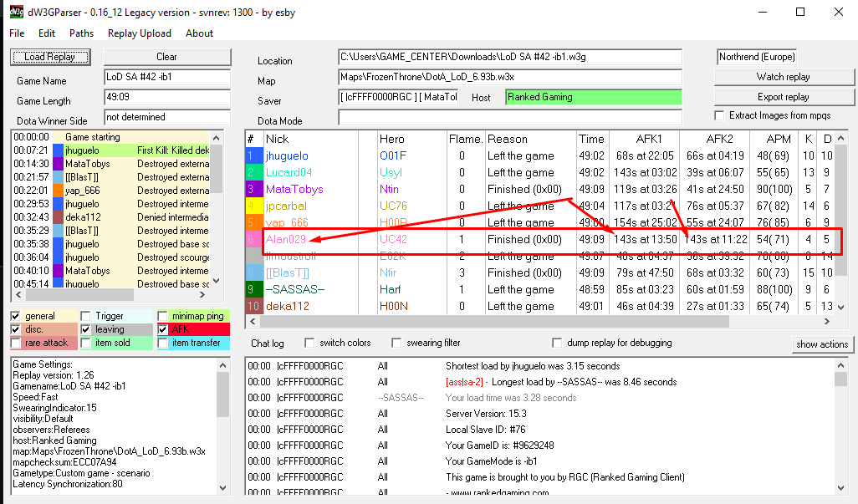Enable the Trigger filter checkbox
Screen dimensions: 858x504
[x=85, y=316]
